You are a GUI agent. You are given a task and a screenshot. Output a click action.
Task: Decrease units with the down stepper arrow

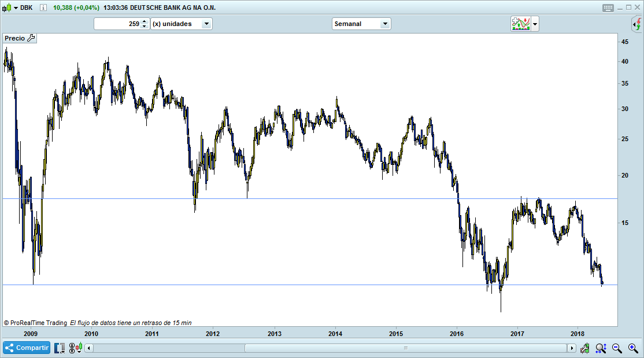[144, 27]
